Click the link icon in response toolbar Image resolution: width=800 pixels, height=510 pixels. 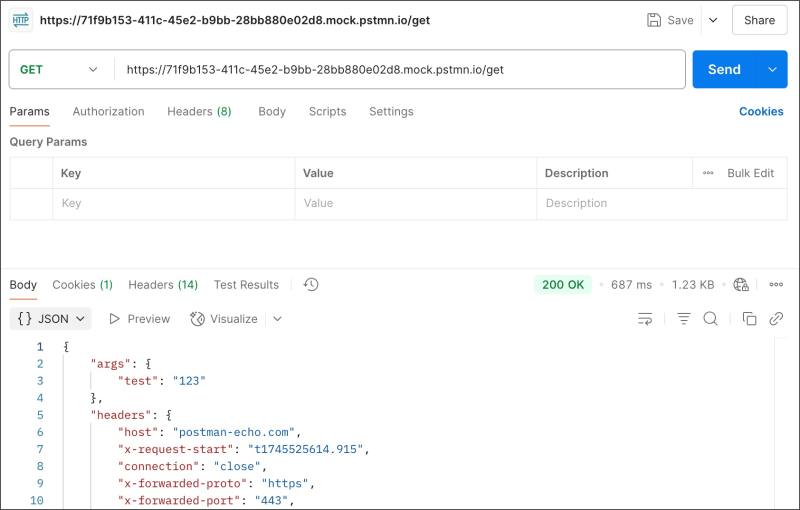[776, 319]
